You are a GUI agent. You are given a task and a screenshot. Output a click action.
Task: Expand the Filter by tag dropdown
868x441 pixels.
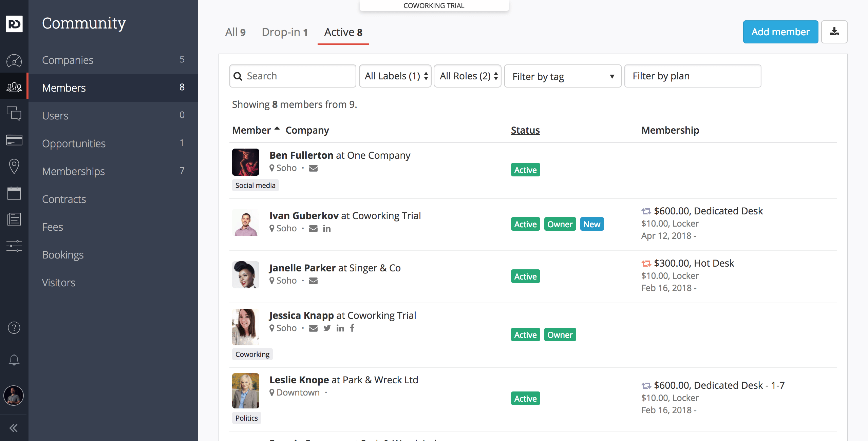click(563, 76)
